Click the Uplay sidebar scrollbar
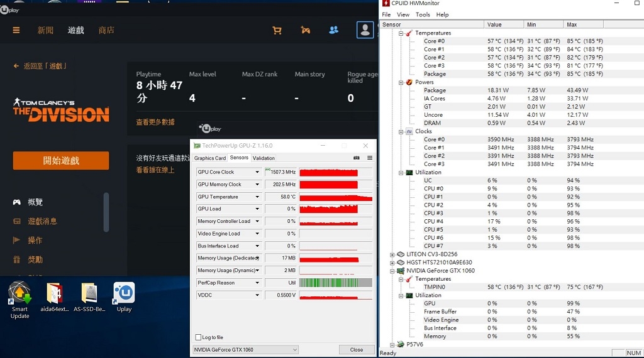 pyautogui.click(x=106, y=212)
